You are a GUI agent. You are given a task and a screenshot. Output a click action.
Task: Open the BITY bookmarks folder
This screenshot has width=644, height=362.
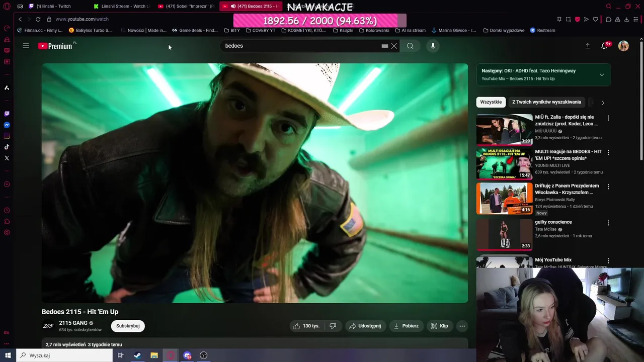[232, 30]
